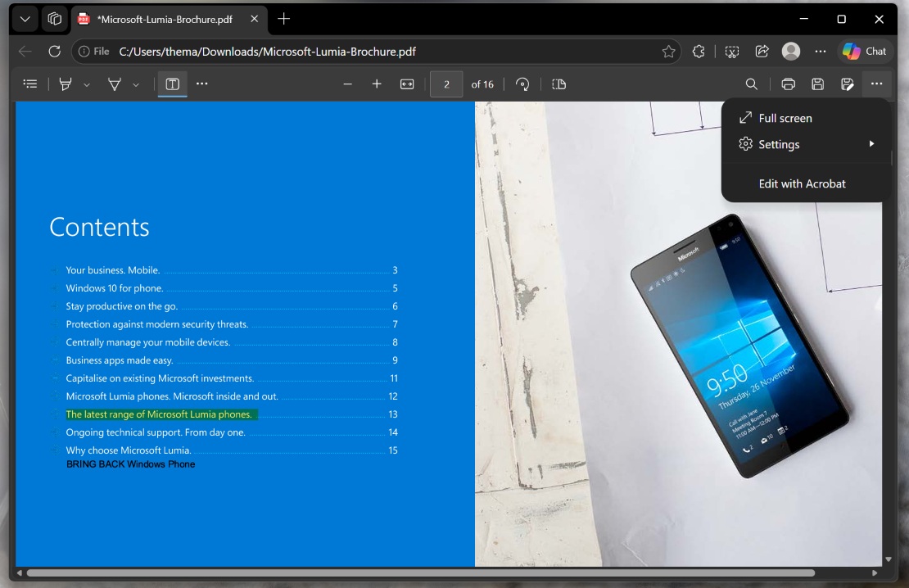
Task: Choose Edit with Acrobat
Action: (x=806, y=183)
